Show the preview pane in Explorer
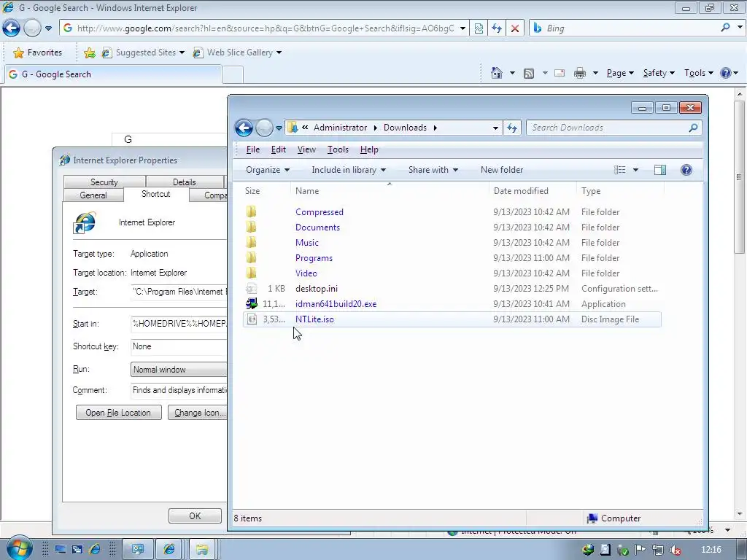Viewport: 747px width, 560px height. (x=660, y=170)
